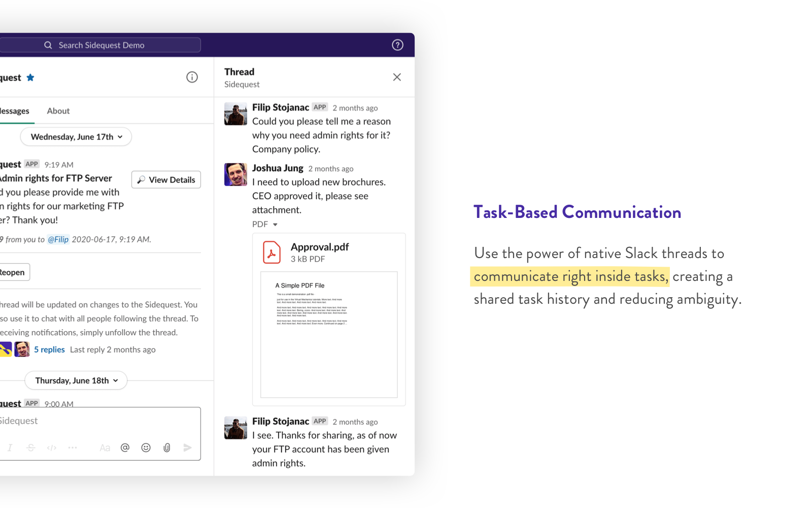Select the emoji picker icon

coord(146,448)
